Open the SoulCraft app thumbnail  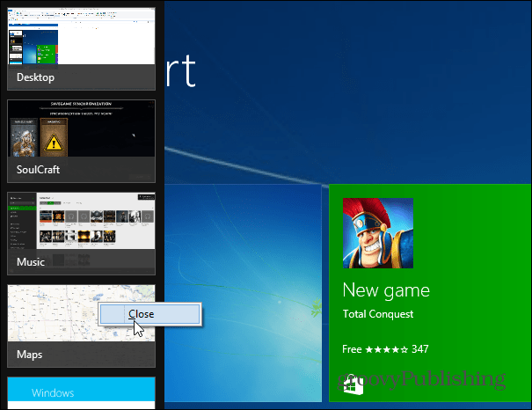82,141
